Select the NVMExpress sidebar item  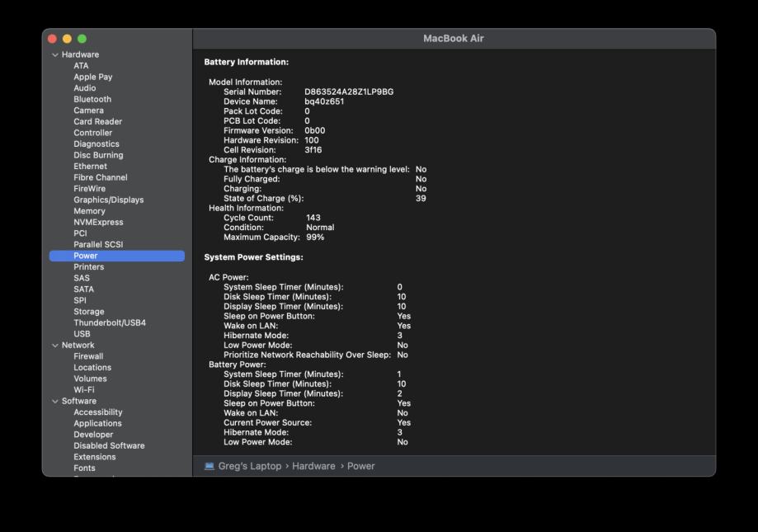(98, 222)
